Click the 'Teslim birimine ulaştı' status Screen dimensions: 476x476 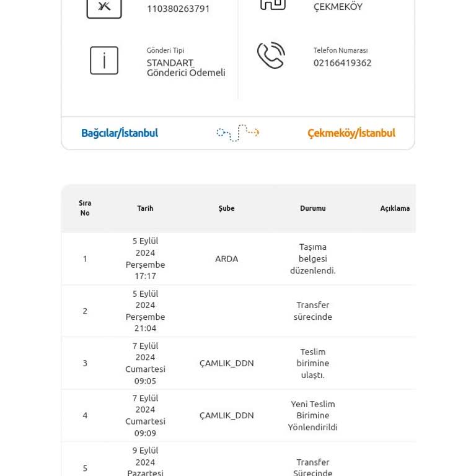[312, 363]
